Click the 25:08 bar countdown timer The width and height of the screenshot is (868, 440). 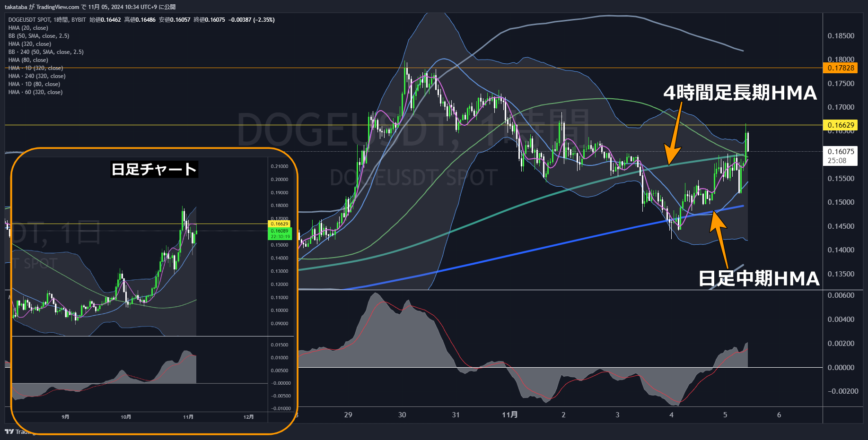(x=837, y=161)
